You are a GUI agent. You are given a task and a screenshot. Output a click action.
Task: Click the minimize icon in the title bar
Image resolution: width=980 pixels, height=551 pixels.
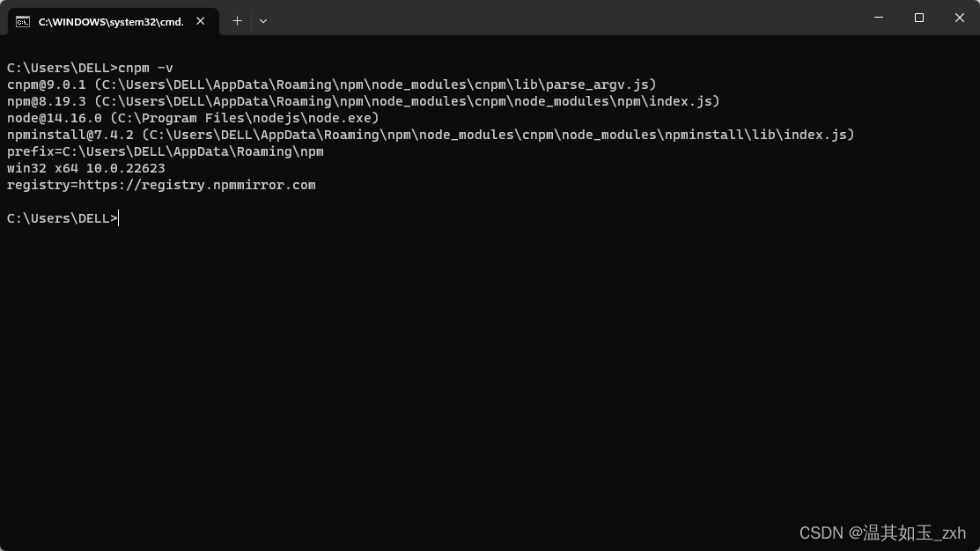[877, 18]
